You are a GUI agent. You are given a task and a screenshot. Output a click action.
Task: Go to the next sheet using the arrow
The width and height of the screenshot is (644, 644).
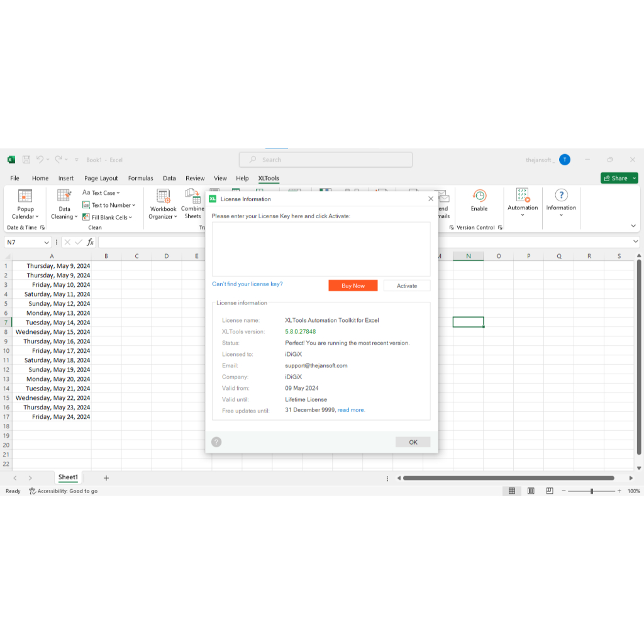30,478
